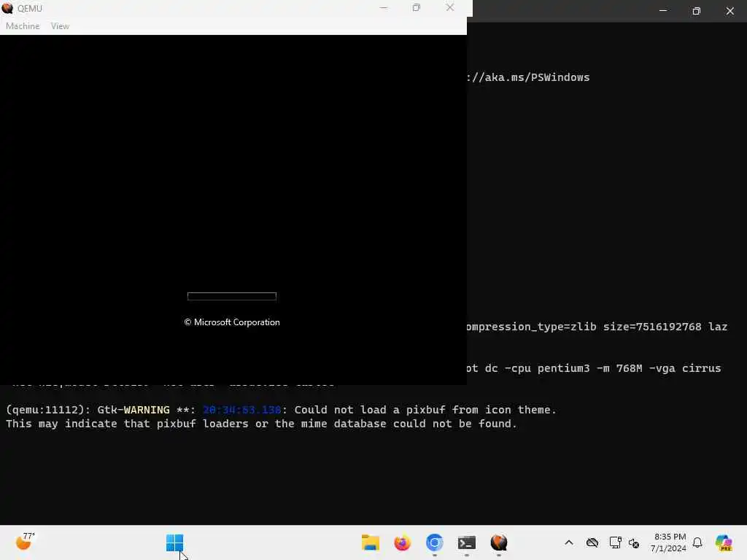The image size is (747, 560).
Task: Close the terminal window
Action: pyautogui.click(x=729, y=10)
